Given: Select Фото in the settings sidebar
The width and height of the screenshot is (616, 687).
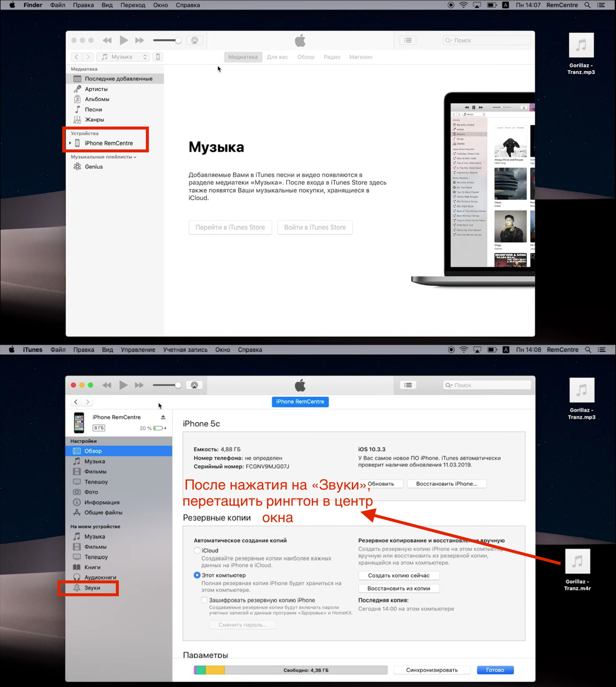Looking at the screenshot, I should [x=119, y=492].
